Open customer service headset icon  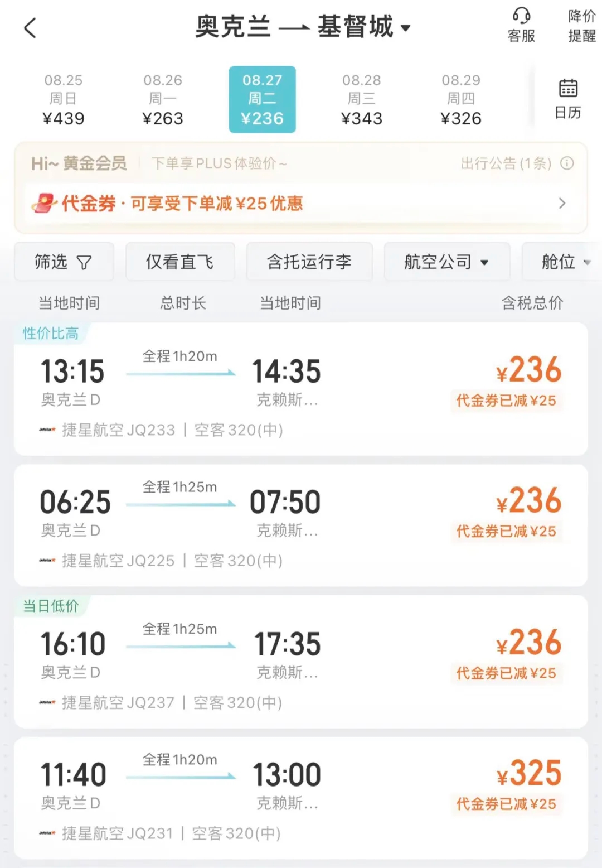click(521, 16)
